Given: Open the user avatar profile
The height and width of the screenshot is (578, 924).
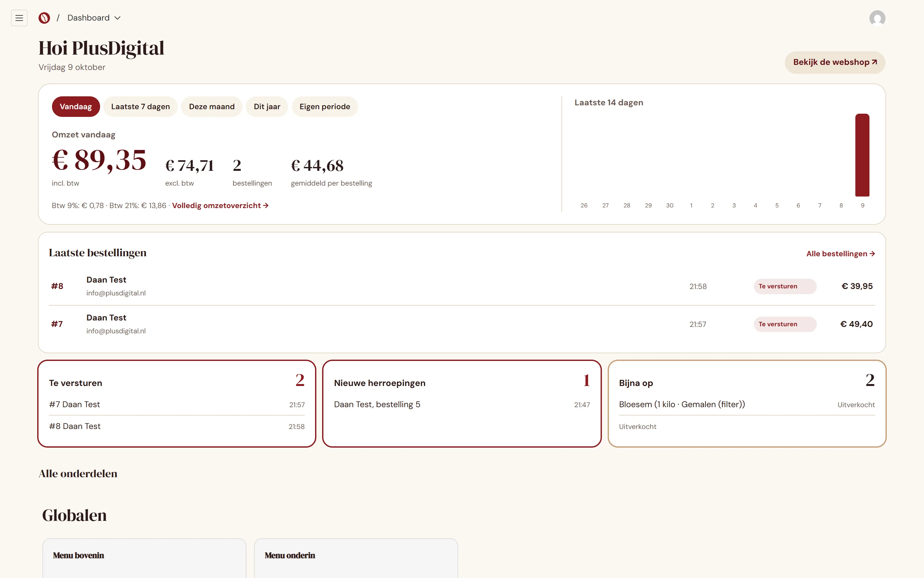Looking at the screenshot, I should pyautogui.click(x=877, y=18).
